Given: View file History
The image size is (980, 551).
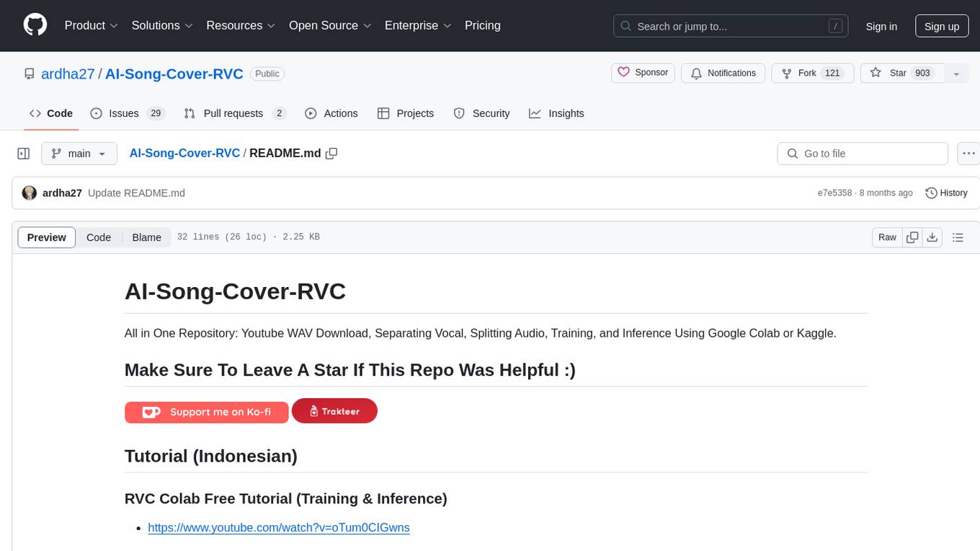Looking at the screenshot, I should coord(946,193).
